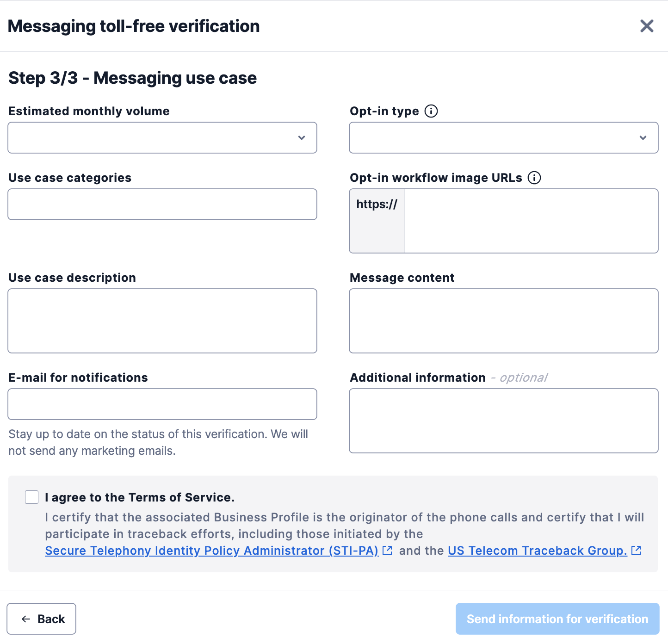
Task: Click the external link icon after US Telecom Traceback Group
Action: tap(637, 551)
